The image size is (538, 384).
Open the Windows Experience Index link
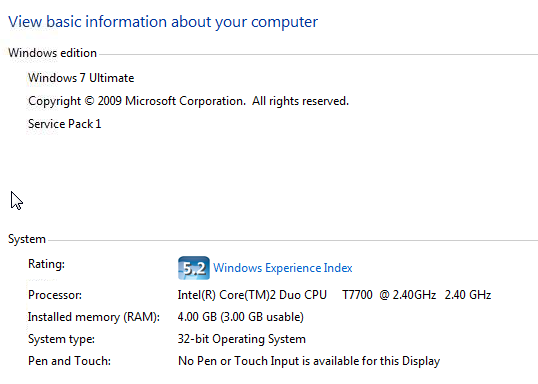(x=283, y=268)
